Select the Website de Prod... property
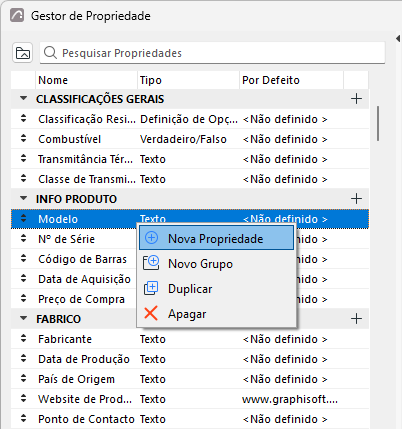Image resolution: width=402 pixels, height=429 pixels. [x=85, y=399]
